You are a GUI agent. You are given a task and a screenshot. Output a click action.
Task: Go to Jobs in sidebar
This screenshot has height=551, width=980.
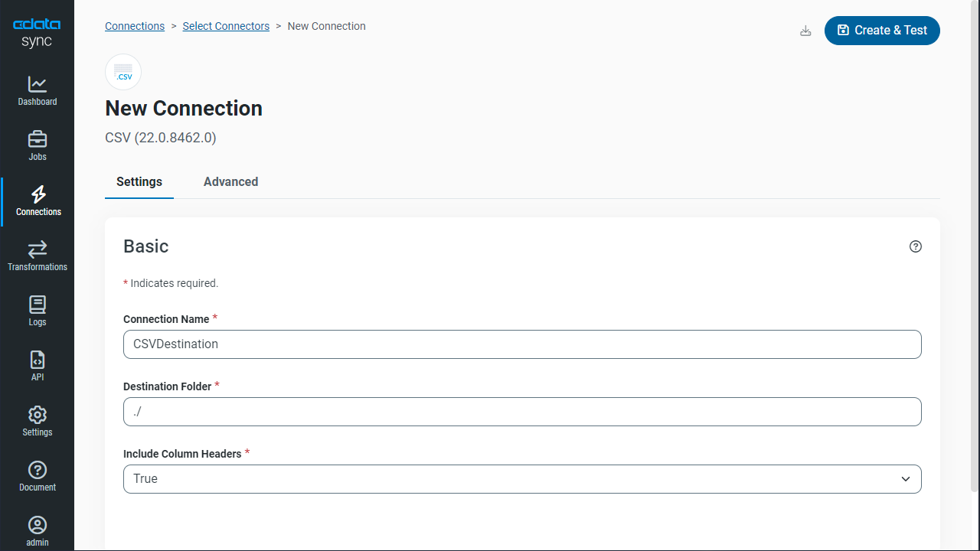pyautogui.click(x=37, y=145)
